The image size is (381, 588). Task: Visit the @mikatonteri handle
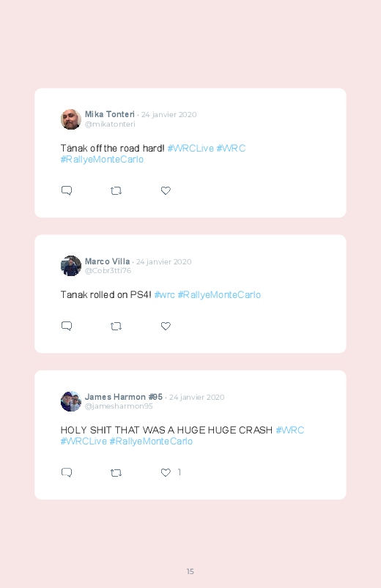110,124
